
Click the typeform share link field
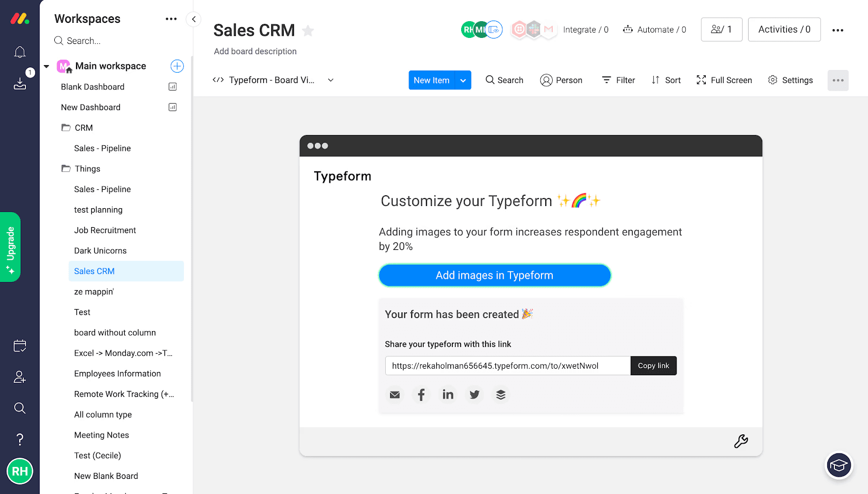(508, 365)
